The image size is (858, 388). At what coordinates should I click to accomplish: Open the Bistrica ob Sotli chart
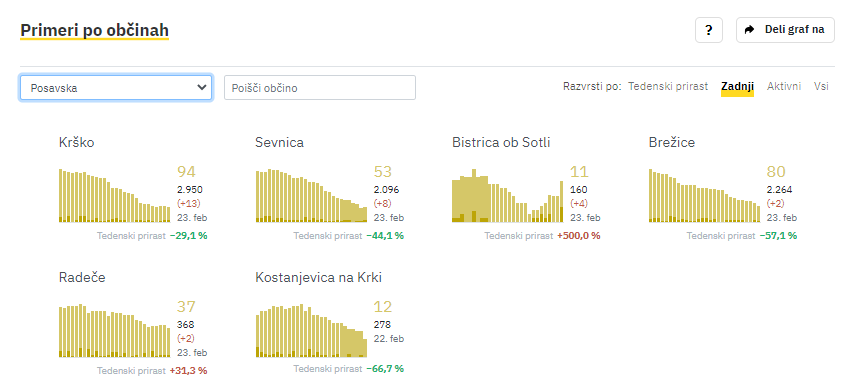click(x=507, y=195)
